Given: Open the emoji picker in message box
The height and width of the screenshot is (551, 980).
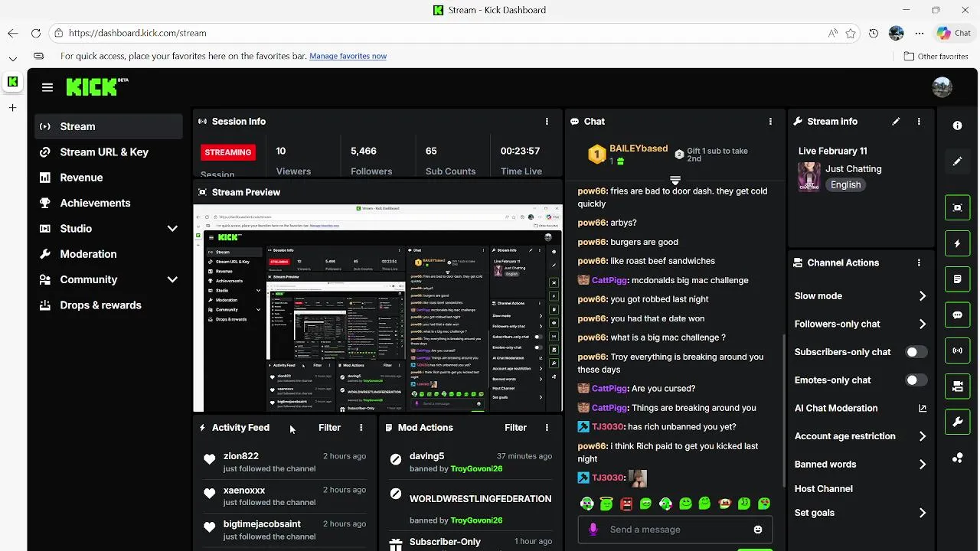Looking at the screenshot, I should pos(758,530).
